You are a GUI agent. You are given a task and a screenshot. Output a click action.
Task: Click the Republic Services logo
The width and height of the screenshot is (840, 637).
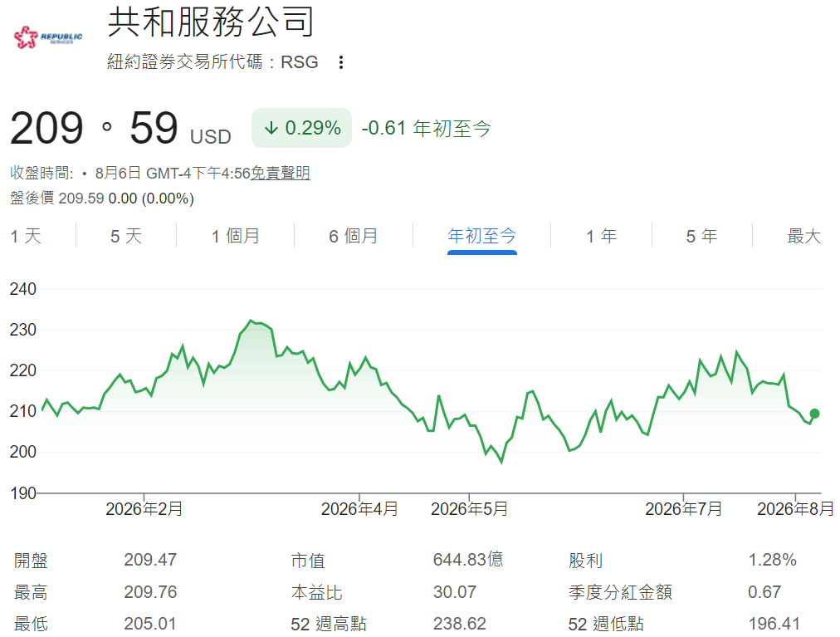48,37
